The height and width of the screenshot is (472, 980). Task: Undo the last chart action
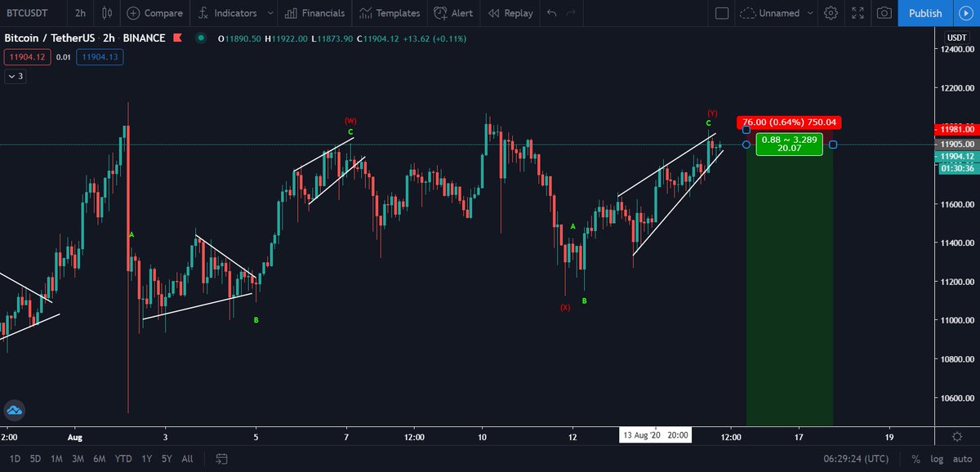click(552, 13)
